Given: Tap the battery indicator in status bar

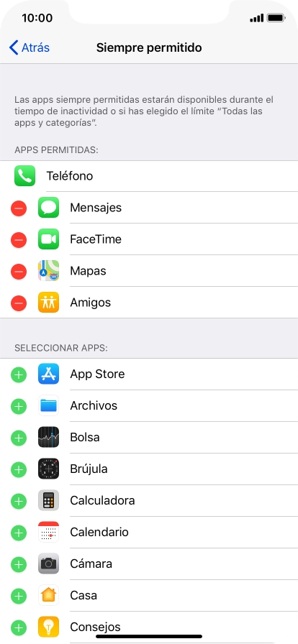Looking at the screenshot, I should click(276, 18).
